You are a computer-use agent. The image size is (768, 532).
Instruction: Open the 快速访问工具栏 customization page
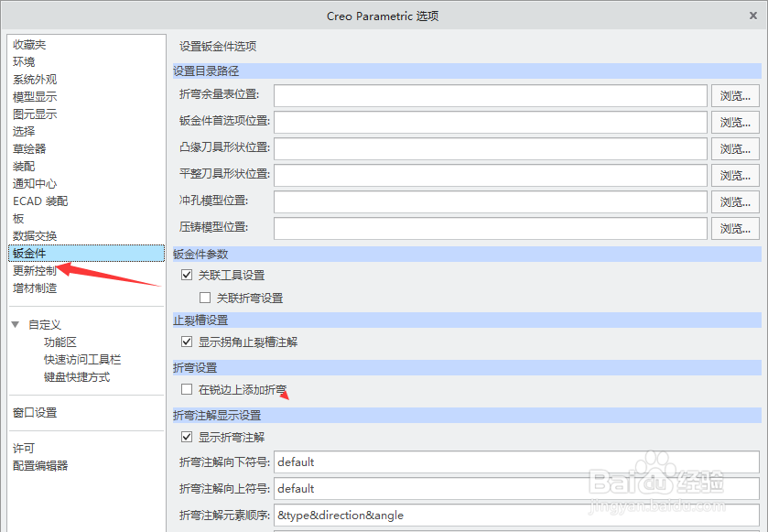pos(82,360)
